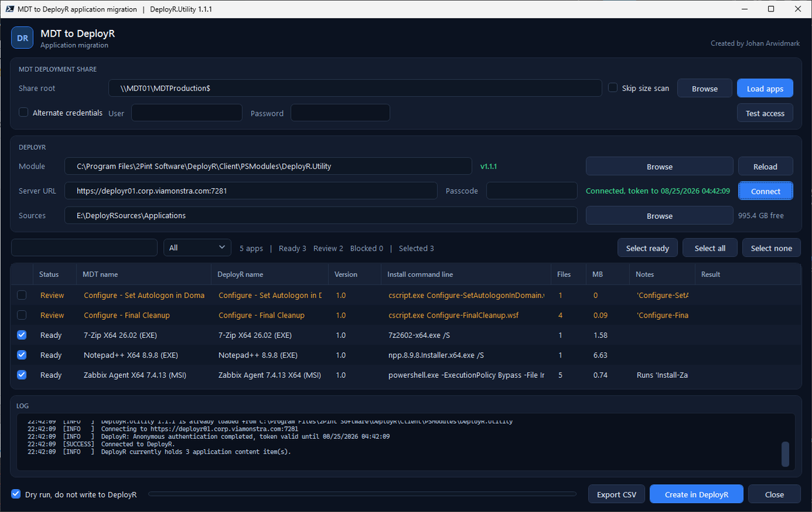Select the 'Zabbix Agent 7.4.13 X64 (MSI)' DeployR name cell
The height and width of the screenshot is (512, 812).
(x=269, y=375)
